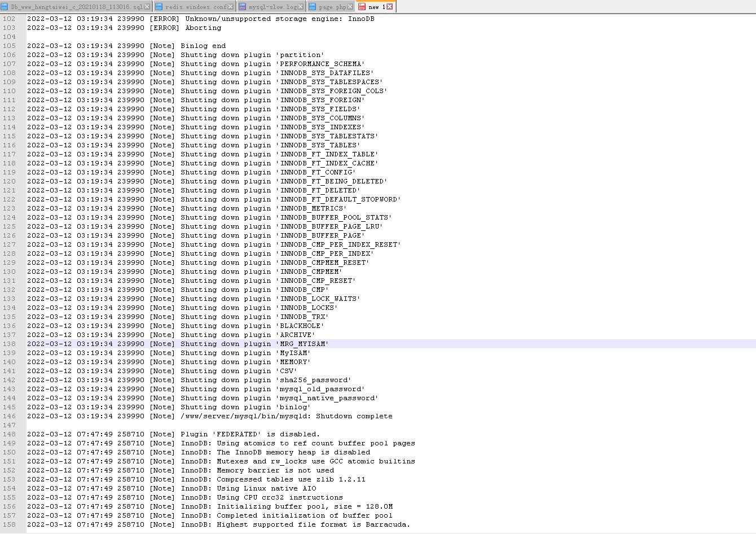Click line number 147 in the margin
Screen dimensions: 756x534
click(9, 425)
